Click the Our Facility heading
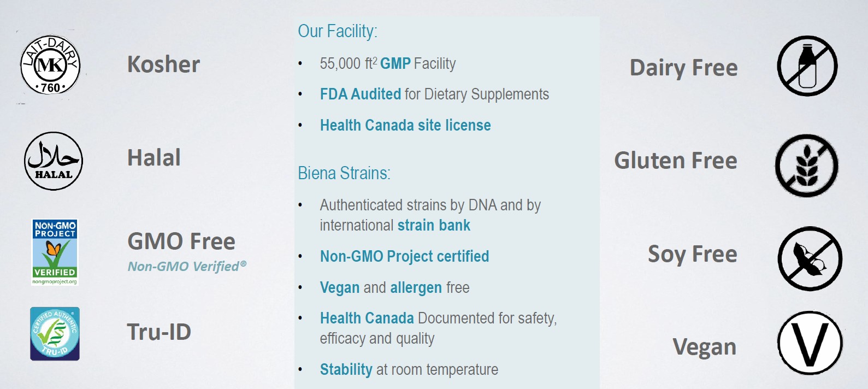 tap(338, 31)
